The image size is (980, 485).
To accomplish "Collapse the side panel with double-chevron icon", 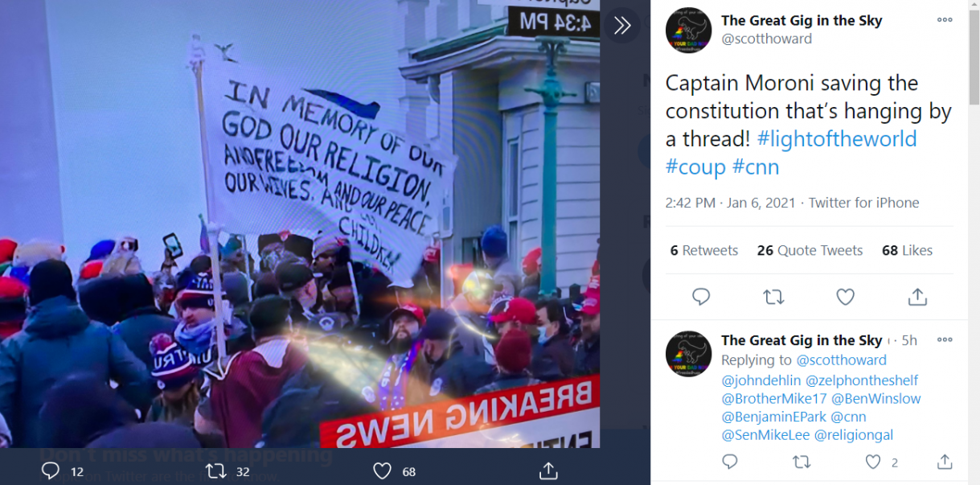I will coord(621,26).
